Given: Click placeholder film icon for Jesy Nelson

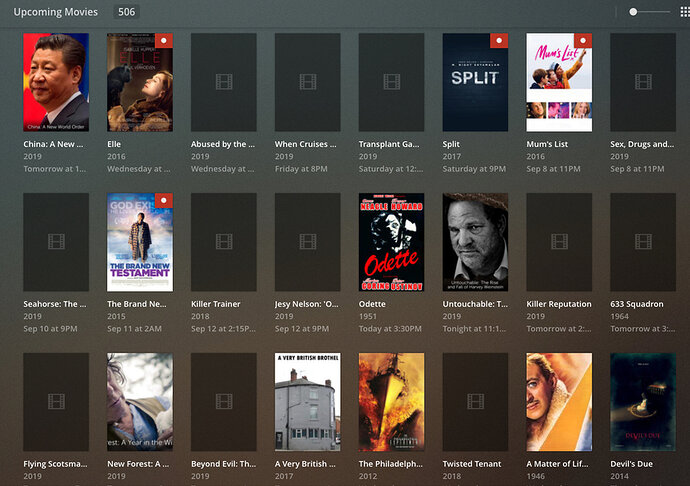Looking at the screenshot, I should pyautogui.click(x=308, y=242).
